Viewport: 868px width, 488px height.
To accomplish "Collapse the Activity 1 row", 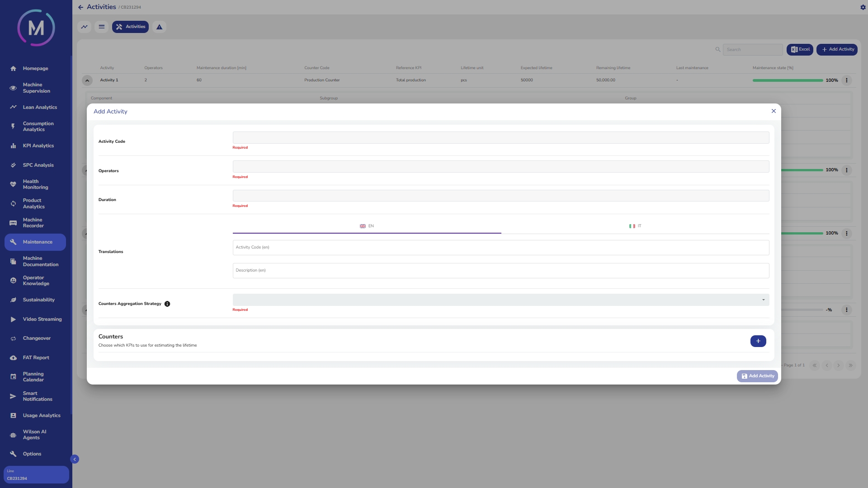I will coord(87,80).
